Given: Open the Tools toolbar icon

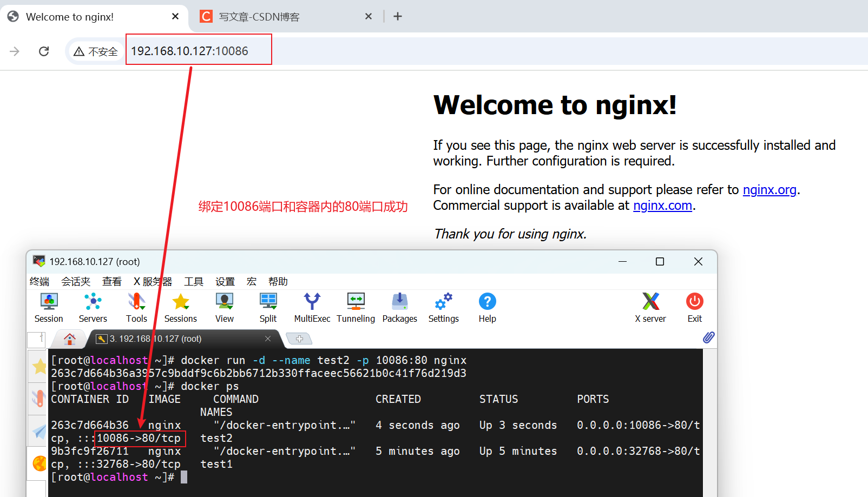Looking at the screenshot, I should (136, 308).
